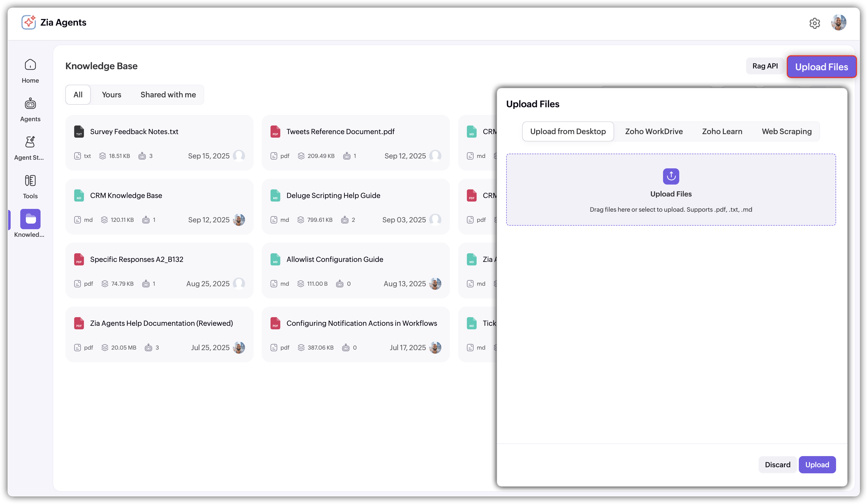Viewport: 868px width, 504px height.
Task: Open the Tools sidebar icon
Action: pos(30,180)
